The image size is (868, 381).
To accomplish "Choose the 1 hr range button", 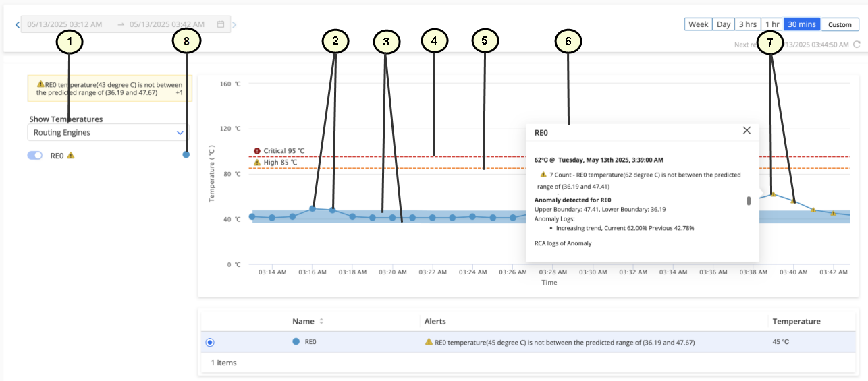I will (x=772, y=24).
